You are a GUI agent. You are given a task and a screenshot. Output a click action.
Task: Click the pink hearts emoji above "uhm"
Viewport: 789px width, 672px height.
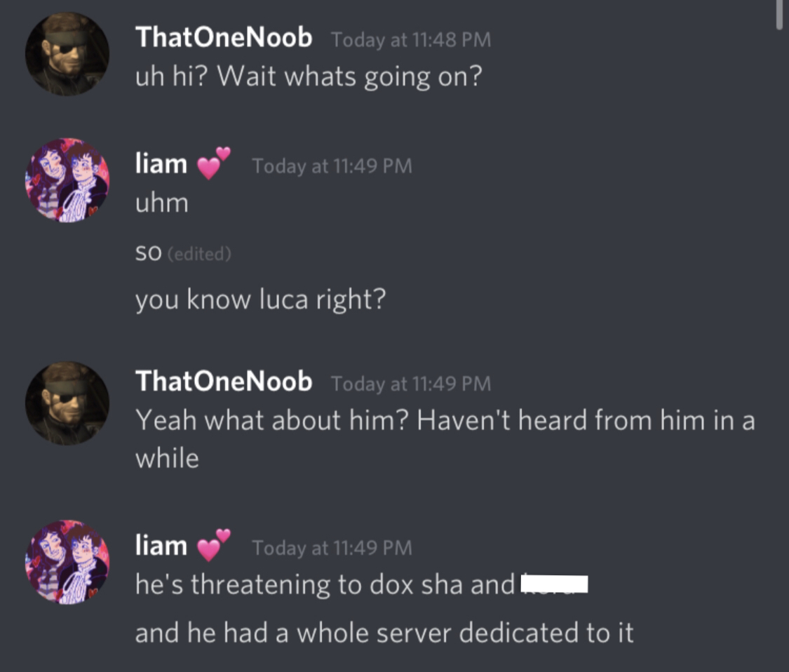point(213,163)
